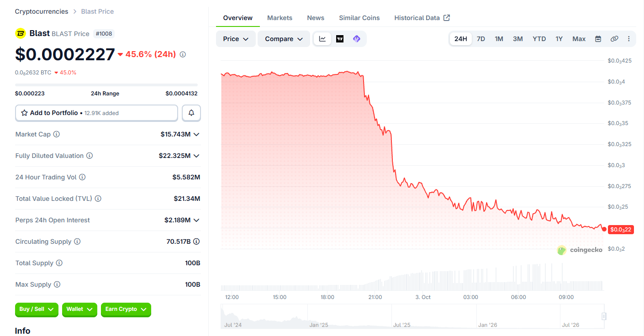Click Blast Price breadcrumb text
Screen dimensions: 644x336
pos(97,11)
